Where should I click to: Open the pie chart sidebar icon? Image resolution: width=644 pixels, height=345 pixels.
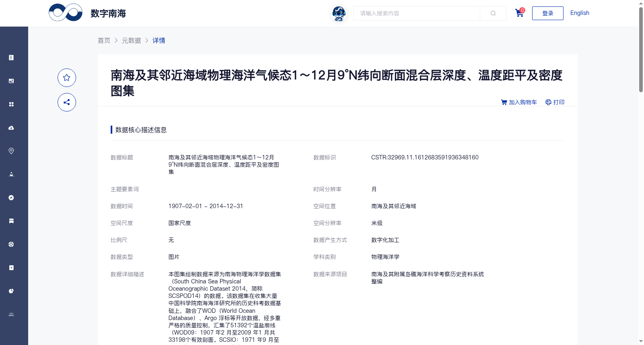[x=11, y=291]
